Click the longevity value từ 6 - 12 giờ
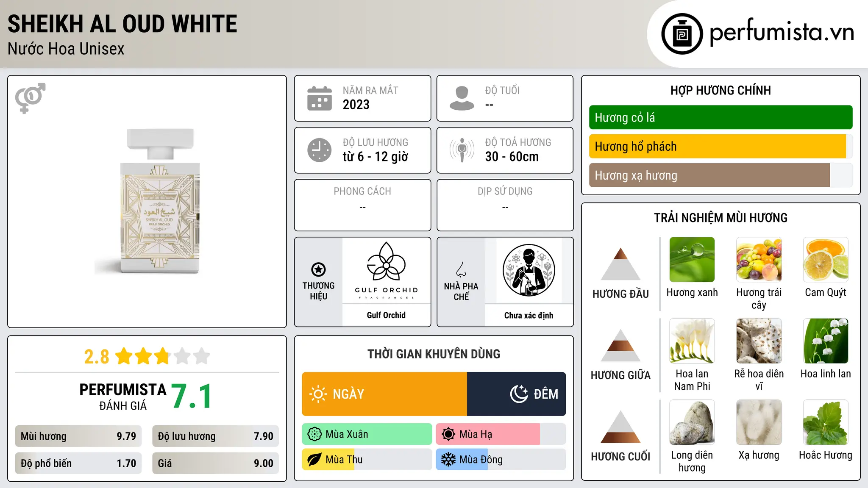The width and height of the screenshot is (868, 488). point(376,157)
